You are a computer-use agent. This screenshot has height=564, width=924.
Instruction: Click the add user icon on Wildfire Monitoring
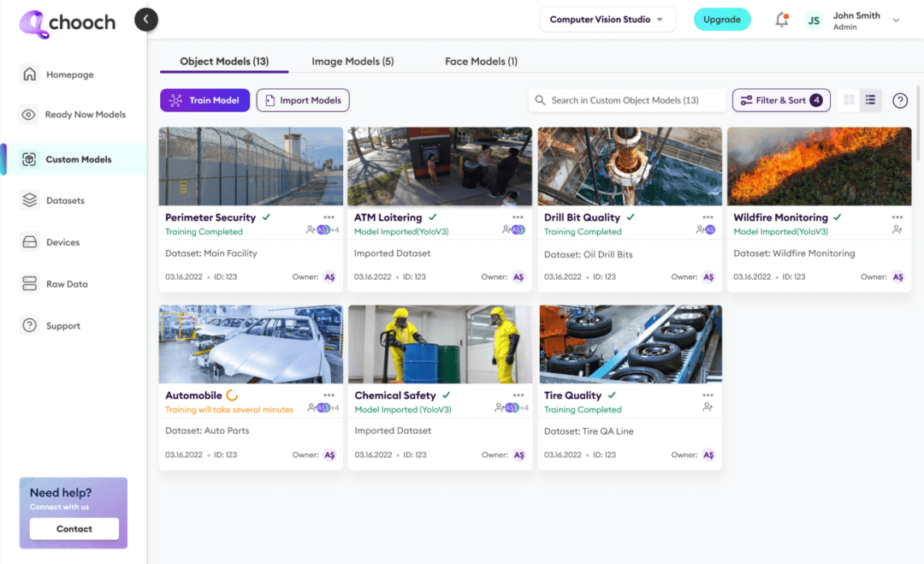pyautogui.click(x=897, y=230)
